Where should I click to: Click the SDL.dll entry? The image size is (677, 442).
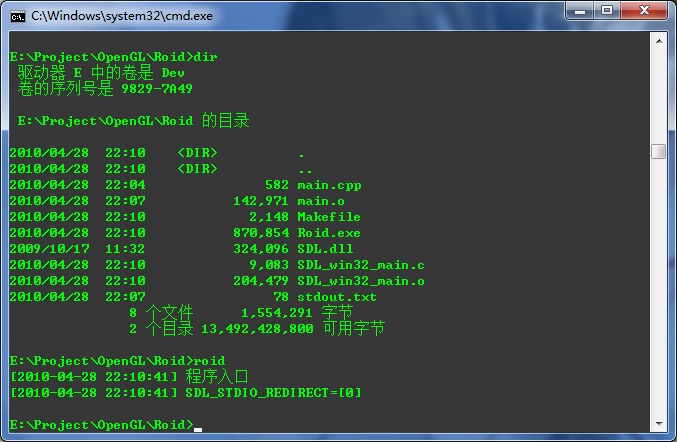click(x=325, y=249)
